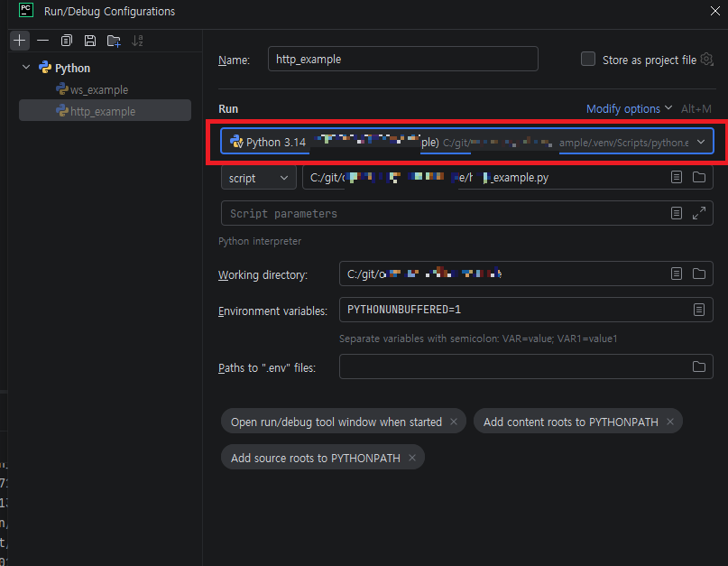
Task: Open the script type dropdown
Action: point(258,178)
